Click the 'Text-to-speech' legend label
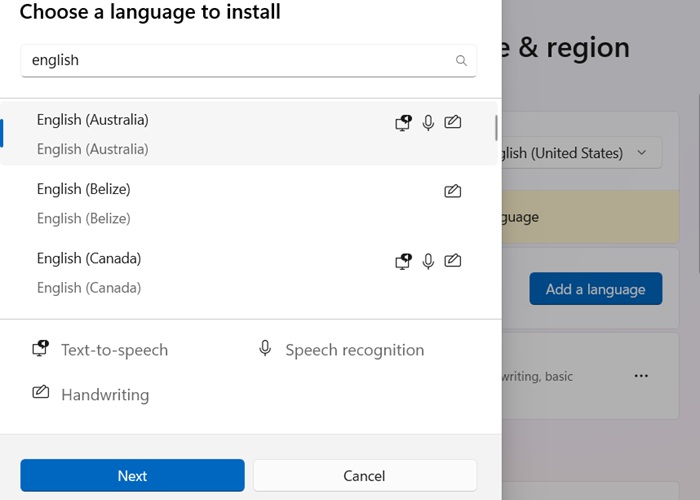Viewport: 700px width, 500px height. [115, 350]
